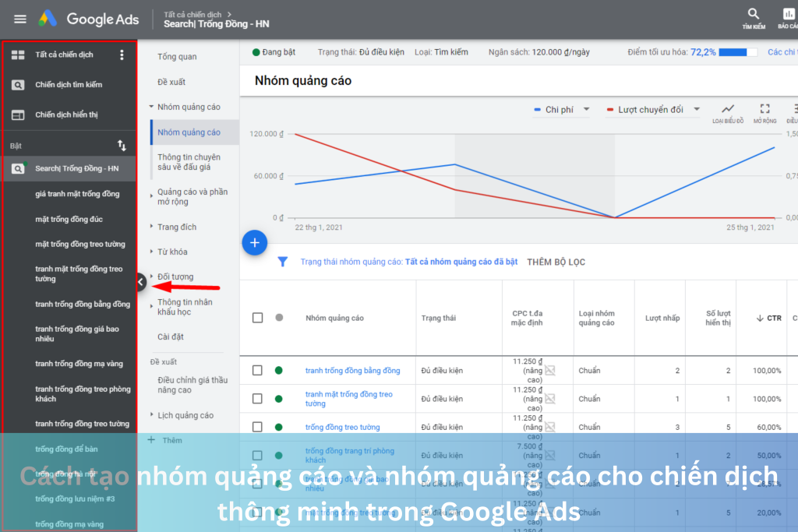Click the 72,2% optimization score link
798x532 pixels.
click(x=703, y=52)
